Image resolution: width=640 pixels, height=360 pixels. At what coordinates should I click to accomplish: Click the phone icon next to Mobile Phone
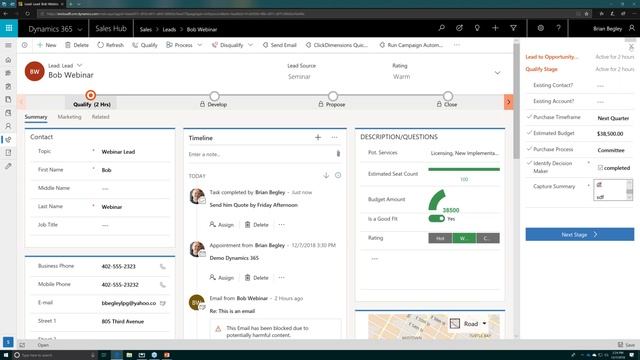163,285
